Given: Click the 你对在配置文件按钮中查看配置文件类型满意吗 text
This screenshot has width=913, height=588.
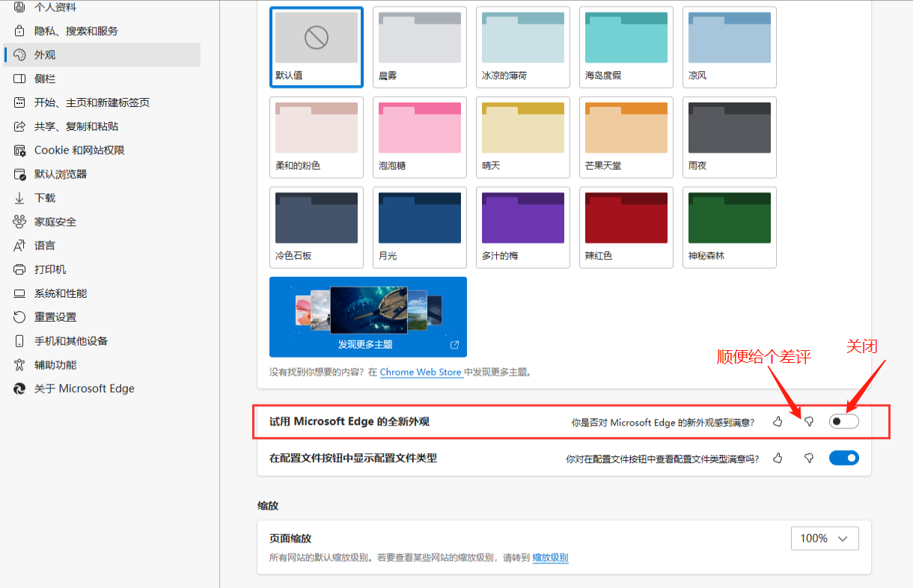Looking at the screenshot, I should tap(662, 459).
